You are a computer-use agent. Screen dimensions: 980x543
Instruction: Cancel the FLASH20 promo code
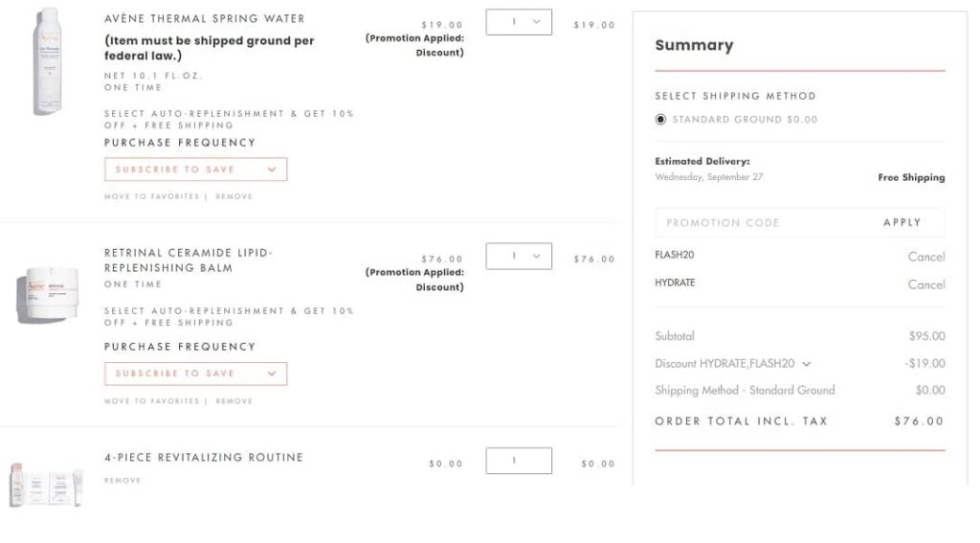point(925,257)
